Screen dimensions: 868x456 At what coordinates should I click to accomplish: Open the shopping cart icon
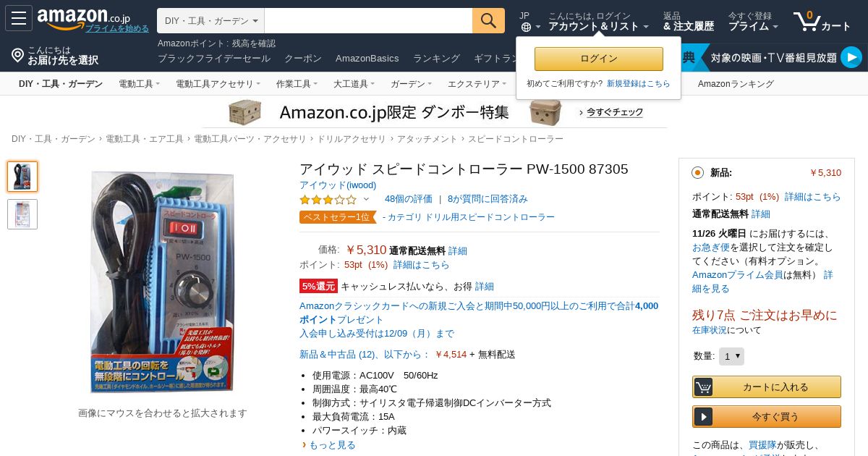[x=807, y=20]
